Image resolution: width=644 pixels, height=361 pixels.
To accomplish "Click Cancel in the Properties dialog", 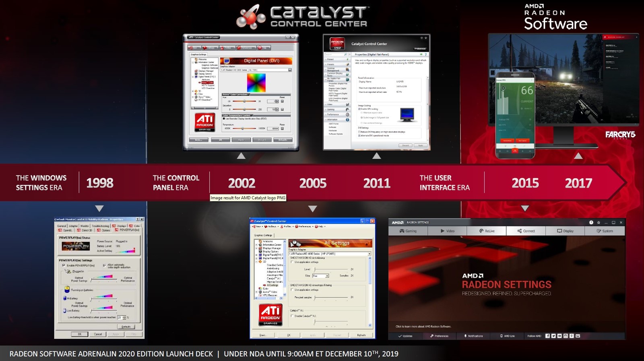I will tap(98, 334).
